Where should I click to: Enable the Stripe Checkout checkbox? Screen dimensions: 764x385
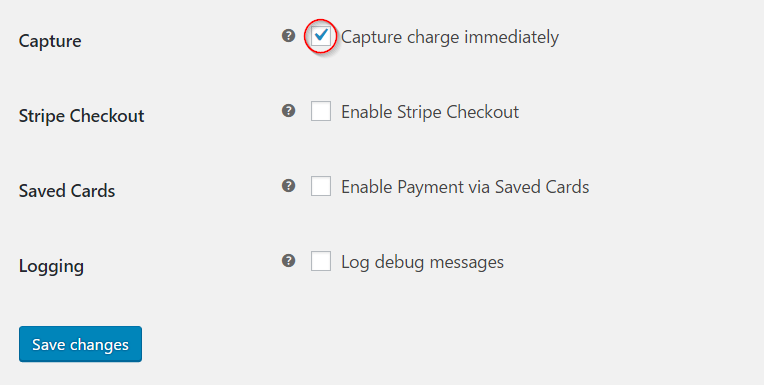pyautogui.click(x=321, y=111)
